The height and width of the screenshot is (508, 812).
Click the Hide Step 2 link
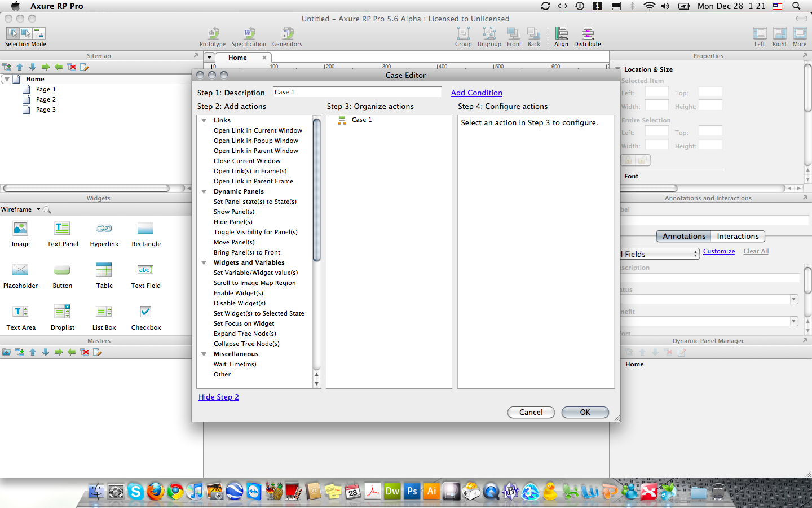point(219,397)
